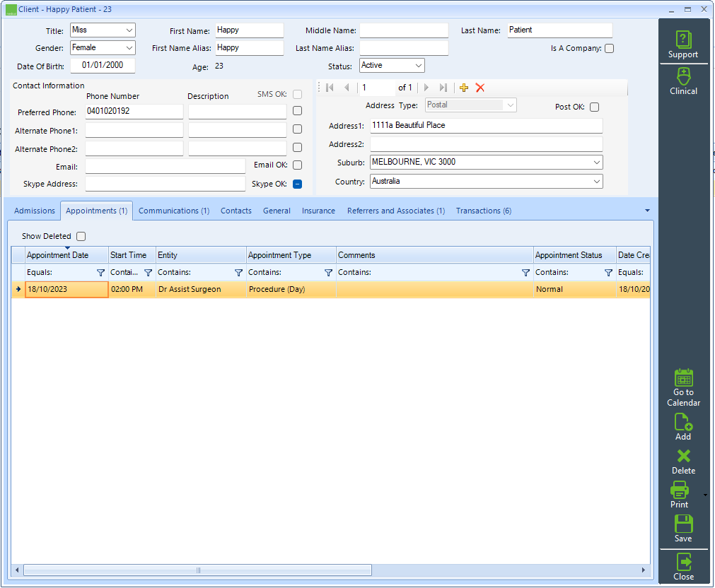
Task: Add new address with yellow plus
Action: point(464,88)
